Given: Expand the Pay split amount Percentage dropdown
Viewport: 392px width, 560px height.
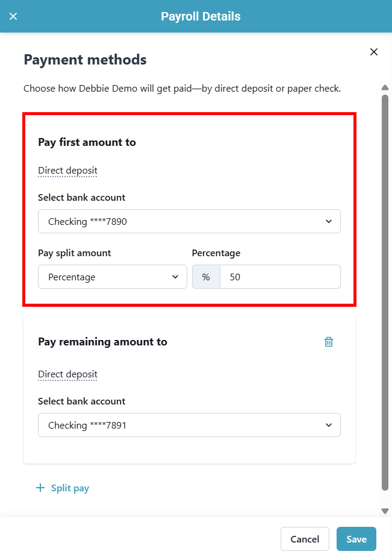Looking at the screenshot, I should 113,277.
